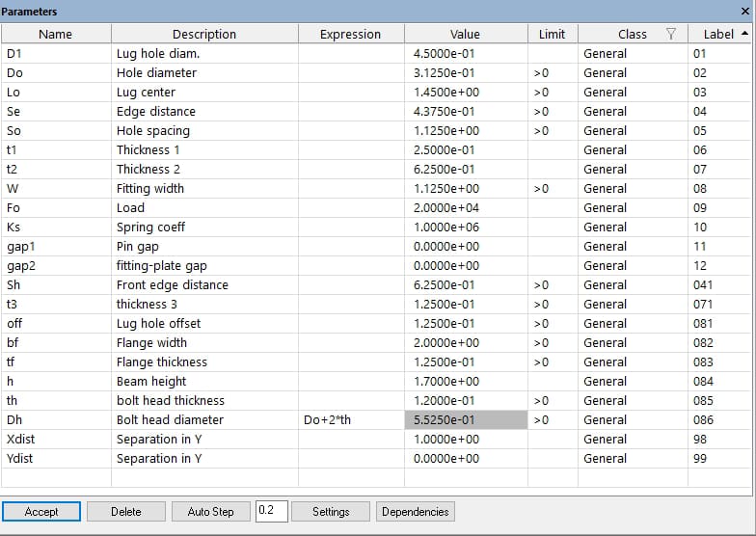
Task: Select the Fo Load value cell
Action: point(465,208)
